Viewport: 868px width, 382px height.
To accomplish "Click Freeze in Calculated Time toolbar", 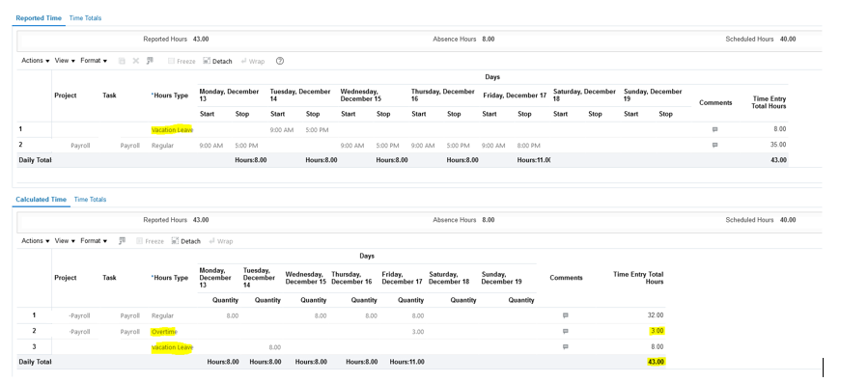I will (x=150, y=241).
